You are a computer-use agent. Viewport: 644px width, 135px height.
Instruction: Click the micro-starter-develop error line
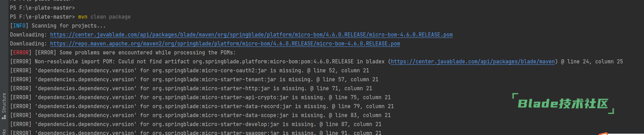click(196, 124)
